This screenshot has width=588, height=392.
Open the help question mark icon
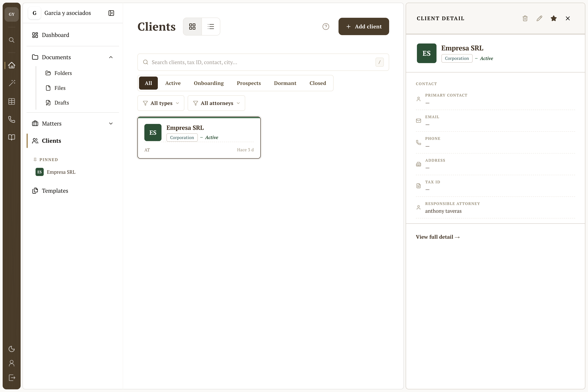coord(326,27)
